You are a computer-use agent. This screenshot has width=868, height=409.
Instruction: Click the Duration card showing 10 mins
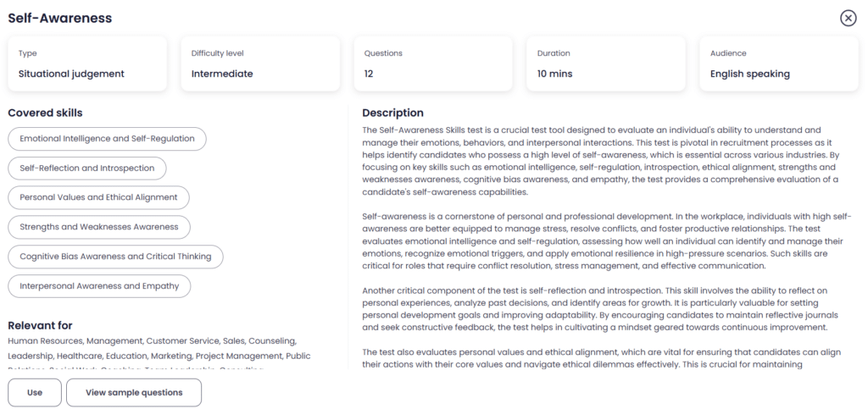(x=606, y=64)
